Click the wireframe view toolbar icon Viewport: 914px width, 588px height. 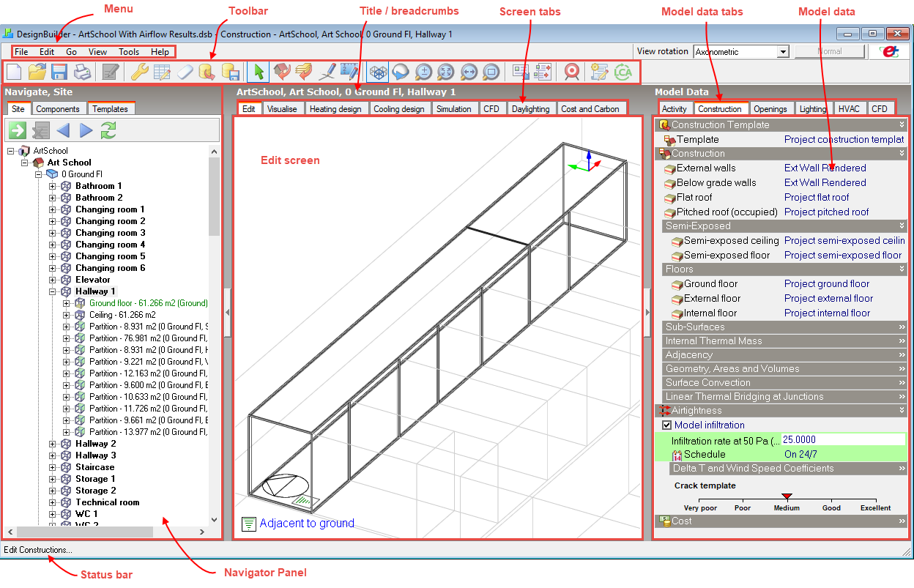pyautogui.click(x=377, y=72)
